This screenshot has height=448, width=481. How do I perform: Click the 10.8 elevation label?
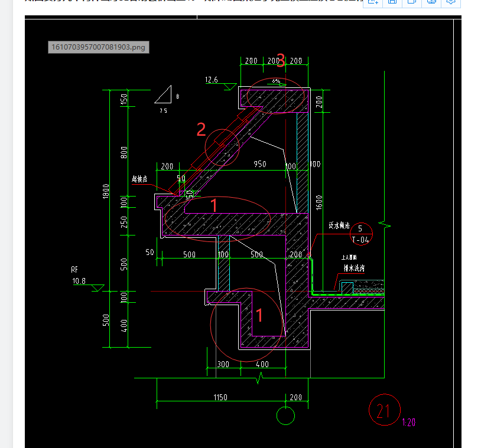click(x=79, y=281)
